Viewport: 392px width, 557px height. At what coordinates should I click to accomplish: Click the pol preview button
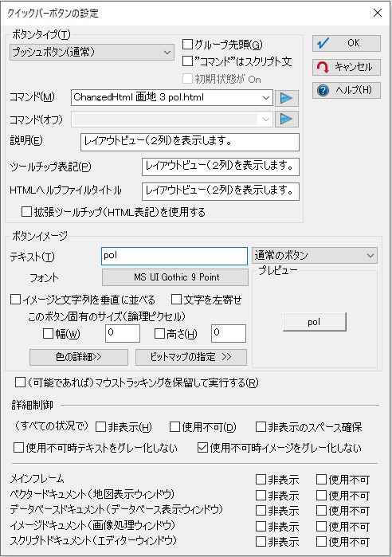pos(314,322)
